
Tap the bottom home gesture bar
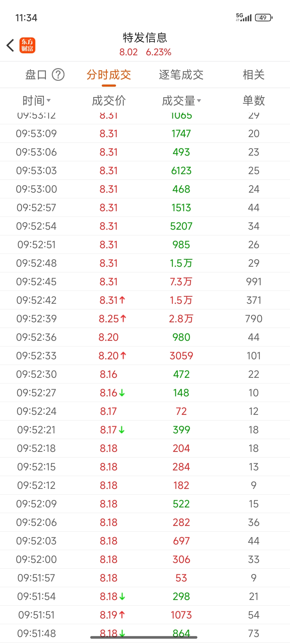pos(144,637)
